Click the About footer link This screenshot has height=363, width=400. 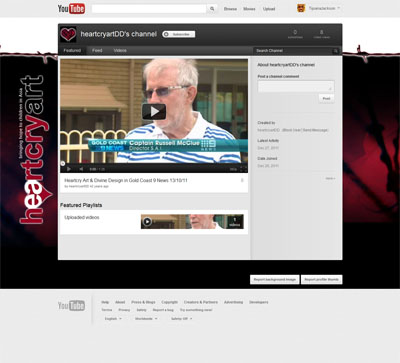(x=120, y=302)
